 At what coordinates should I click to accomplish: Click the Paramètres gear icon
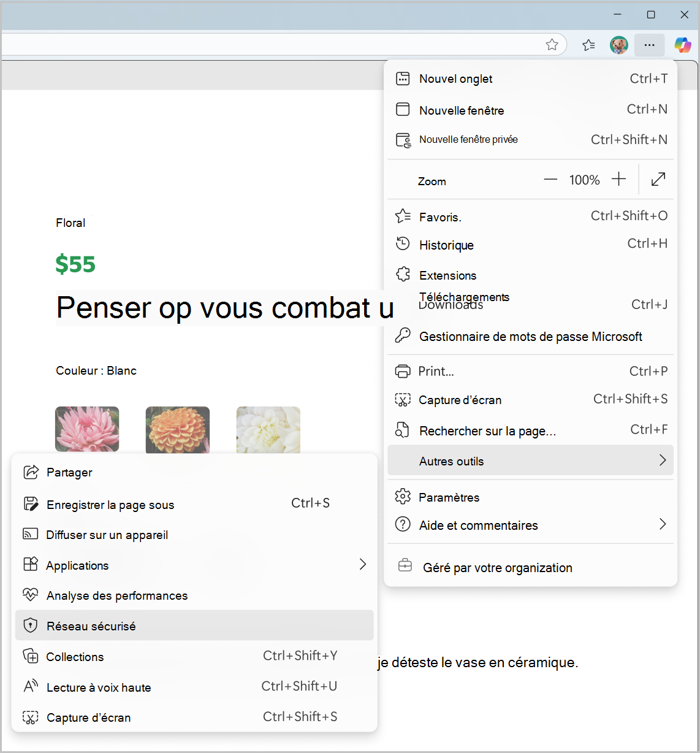tap(403, 496)
